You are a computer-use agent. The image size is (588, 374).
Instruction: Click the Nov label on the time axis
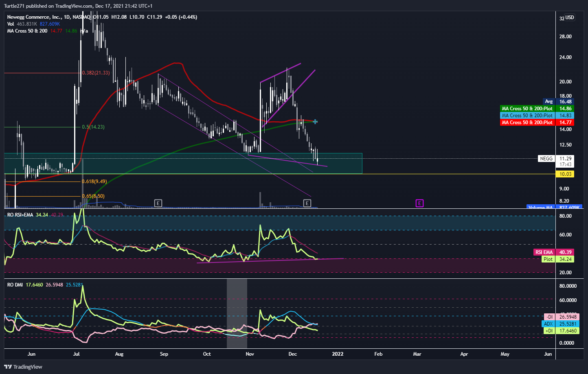[250, 354]
